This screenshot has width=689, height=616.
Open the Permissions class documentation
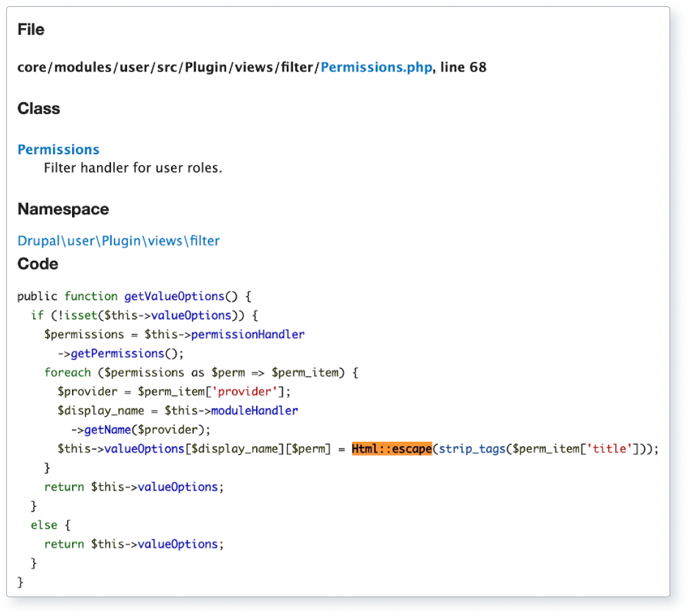pyautogui.click(x=58, y=150)
